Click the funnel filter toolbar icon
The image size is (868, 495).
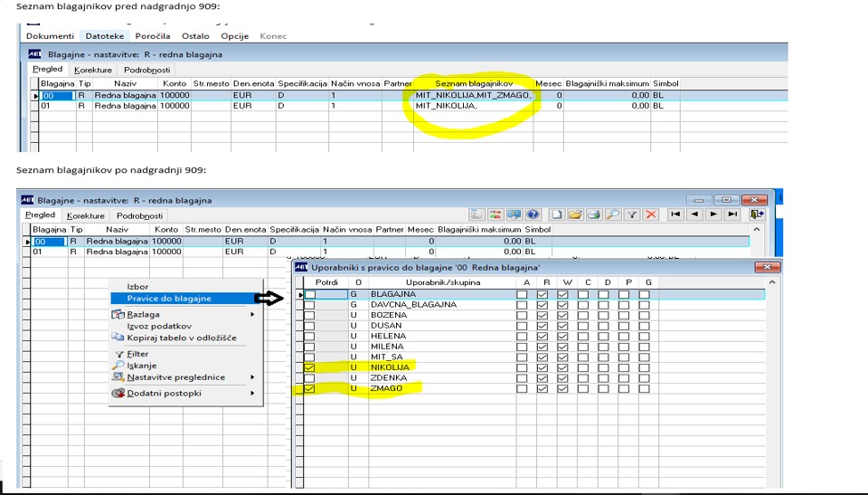(631, 214)
